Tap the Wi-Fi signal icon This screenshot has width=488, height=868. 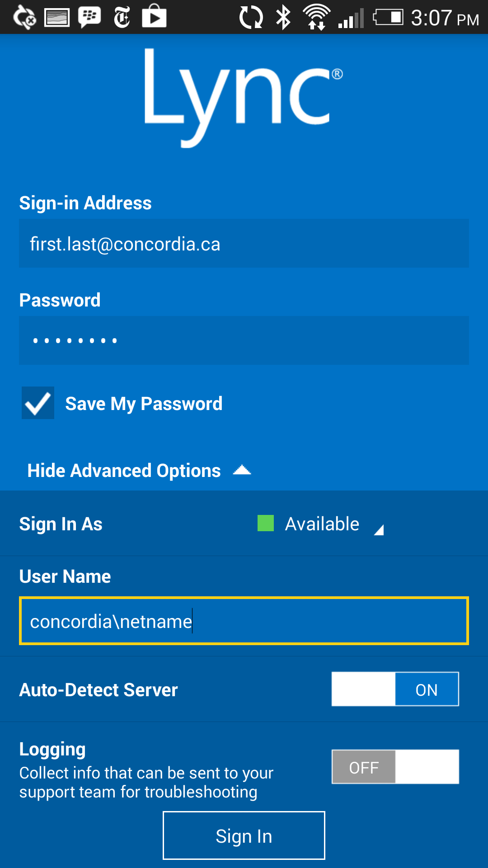coord(316,17)
